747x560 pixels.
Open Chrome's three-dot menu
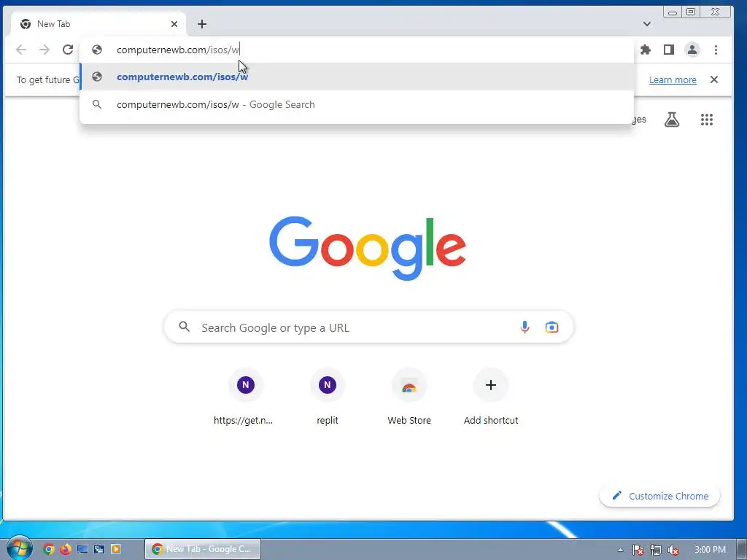click(716, 50)
